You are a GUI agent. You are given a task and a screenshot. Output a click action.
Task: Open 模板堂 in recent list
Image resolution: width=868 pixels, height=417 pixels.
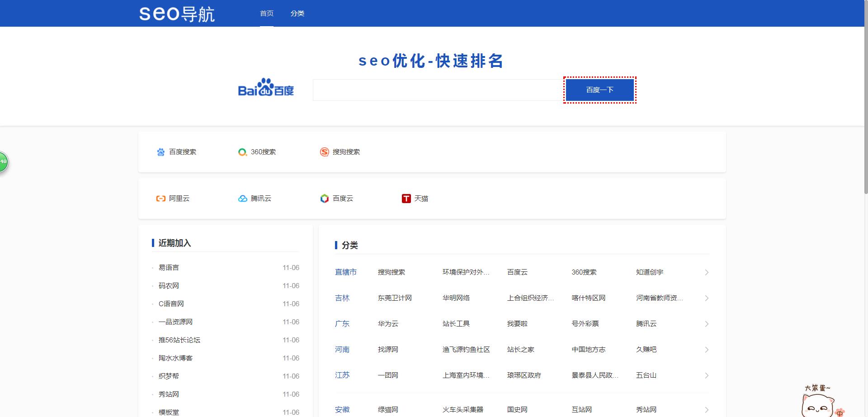[169, 412]
